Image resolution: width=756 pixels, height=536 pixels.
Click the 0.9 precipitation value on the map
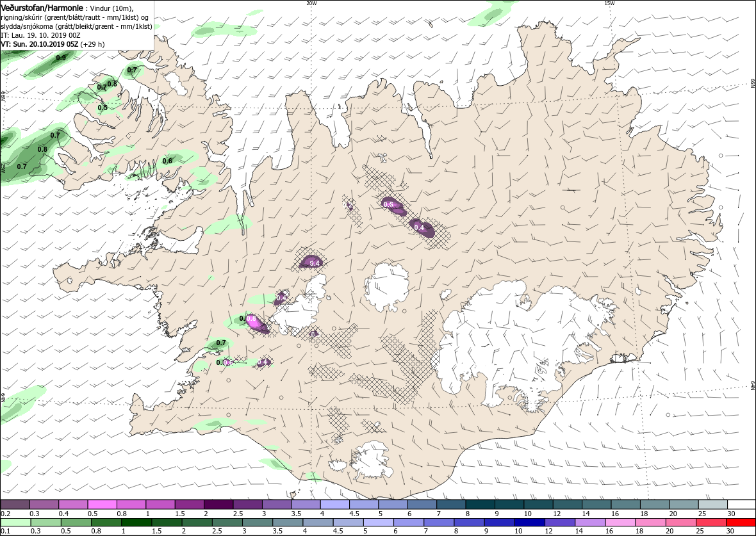click(x=61, y=58)
